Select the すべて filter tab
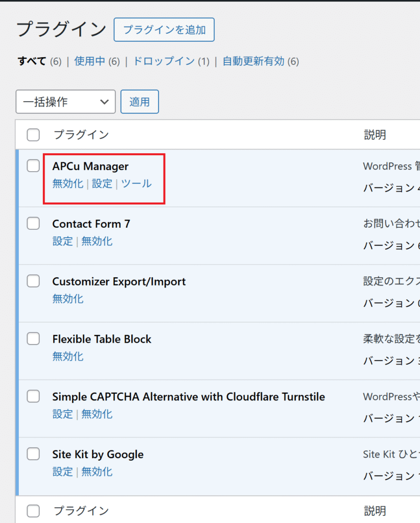This screenshot has height=523, width=420. 32,61
